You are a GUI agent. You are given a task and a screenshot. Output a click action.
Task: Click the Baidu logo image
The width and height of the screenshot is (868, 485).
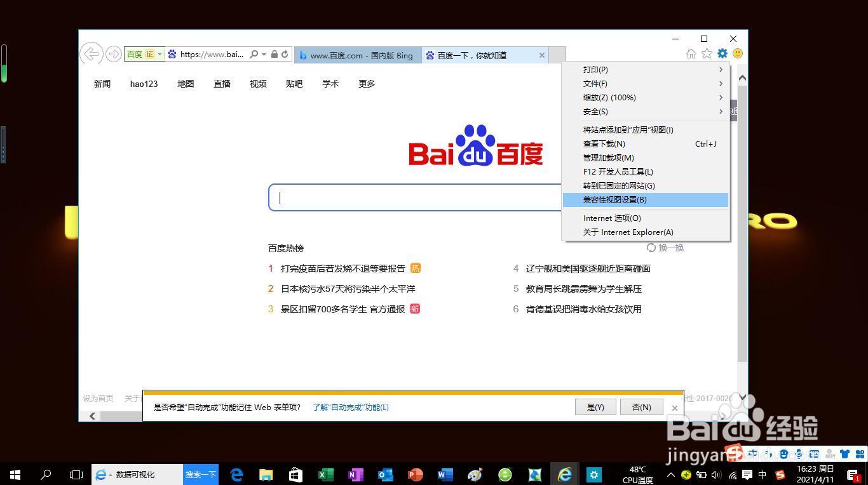pos(476,146)
